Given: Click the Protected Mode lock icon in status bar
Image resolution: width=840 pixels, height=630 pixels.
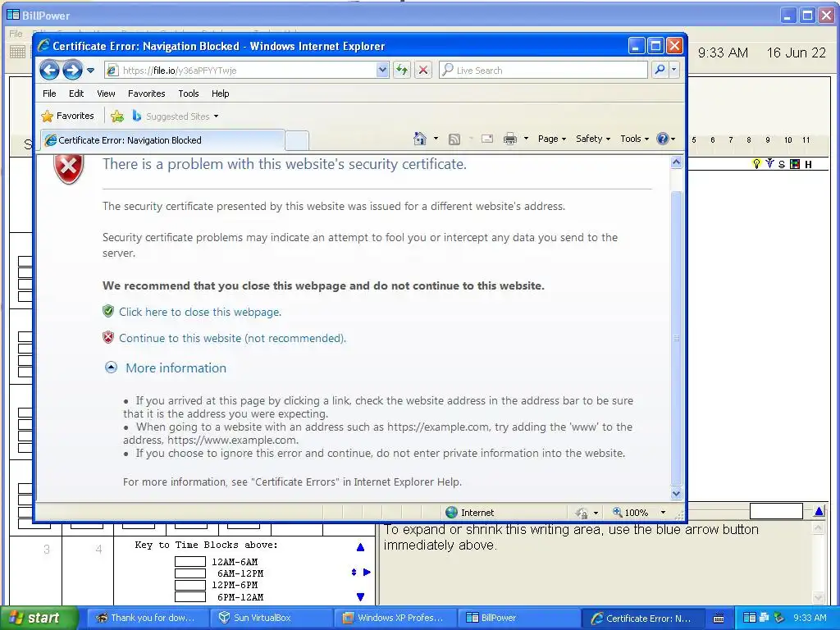Looking at the screenshot, I should click(582, 513).
